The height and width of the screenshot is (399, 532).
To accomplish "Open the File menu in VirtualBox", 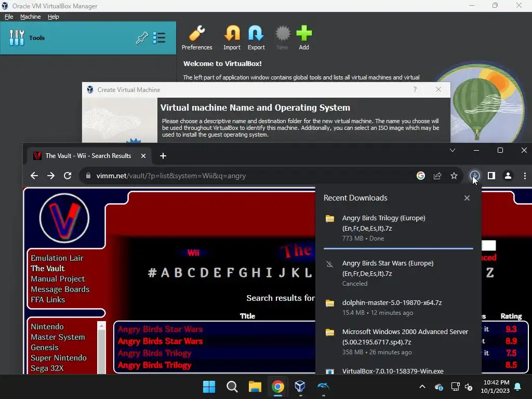I will (x=9, y=17).
